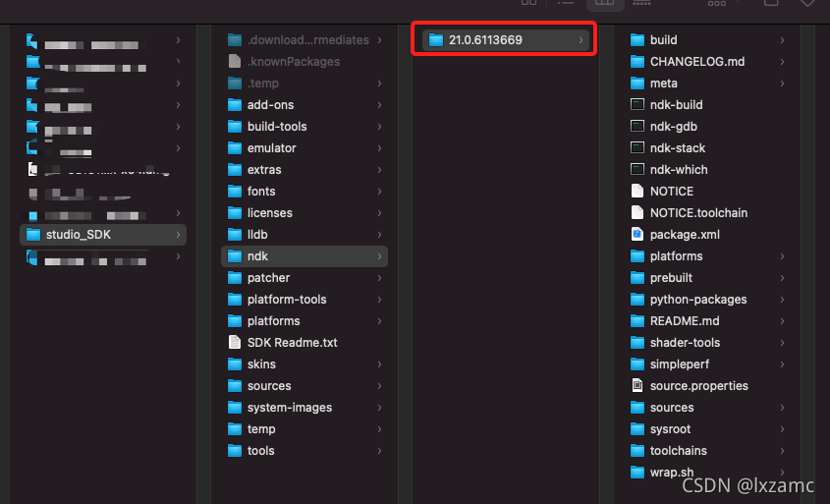Image resolution: width=830 pixels, height=504 pixels.
Task: Select the package.xml file icon
Action: pyautogui.click(x=637, y=234)
